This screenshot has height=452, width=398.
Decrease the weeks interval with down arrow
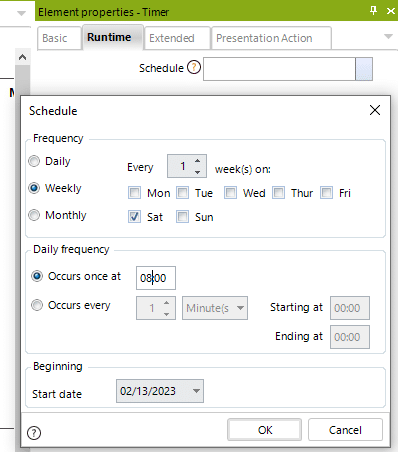[x=198, y=172]
